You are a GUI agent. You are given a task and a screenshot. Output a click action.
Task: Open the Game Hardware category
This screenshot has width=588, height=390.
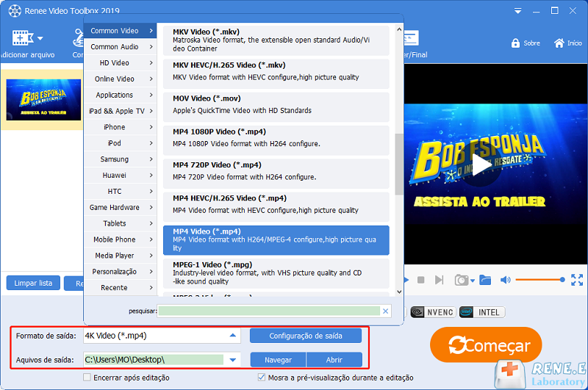(121, 208)
